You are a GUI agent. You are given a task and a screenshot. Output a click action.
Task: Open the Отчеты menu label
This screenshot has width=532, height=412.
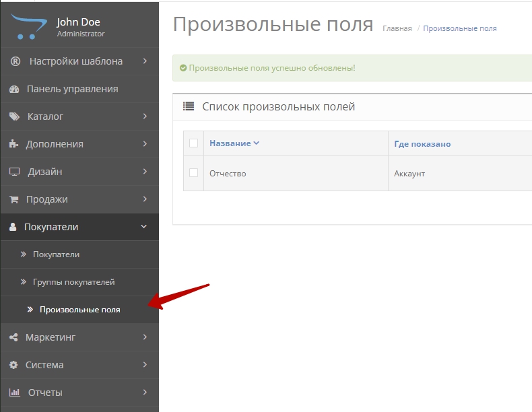pos(45,392)
